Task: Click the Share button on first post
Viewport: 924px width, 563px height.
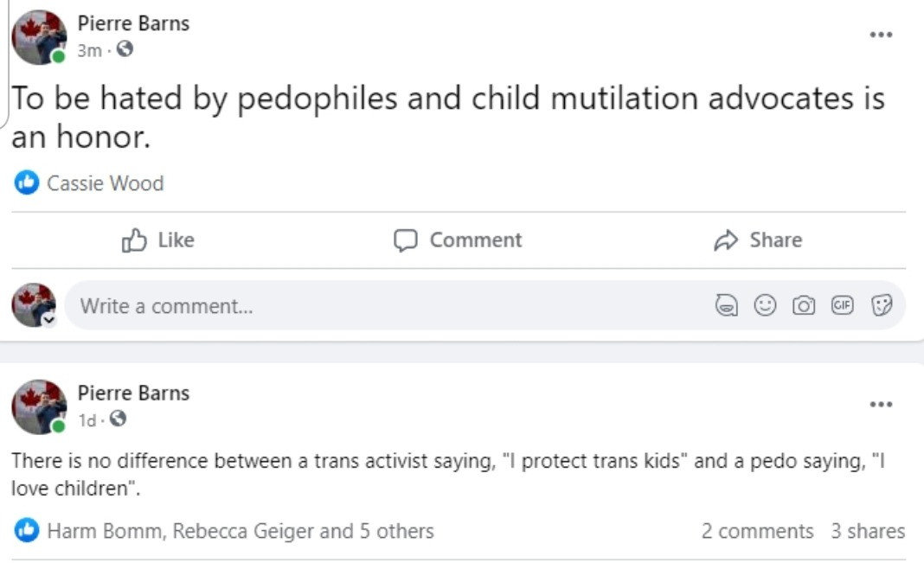Action: point(758,240)
